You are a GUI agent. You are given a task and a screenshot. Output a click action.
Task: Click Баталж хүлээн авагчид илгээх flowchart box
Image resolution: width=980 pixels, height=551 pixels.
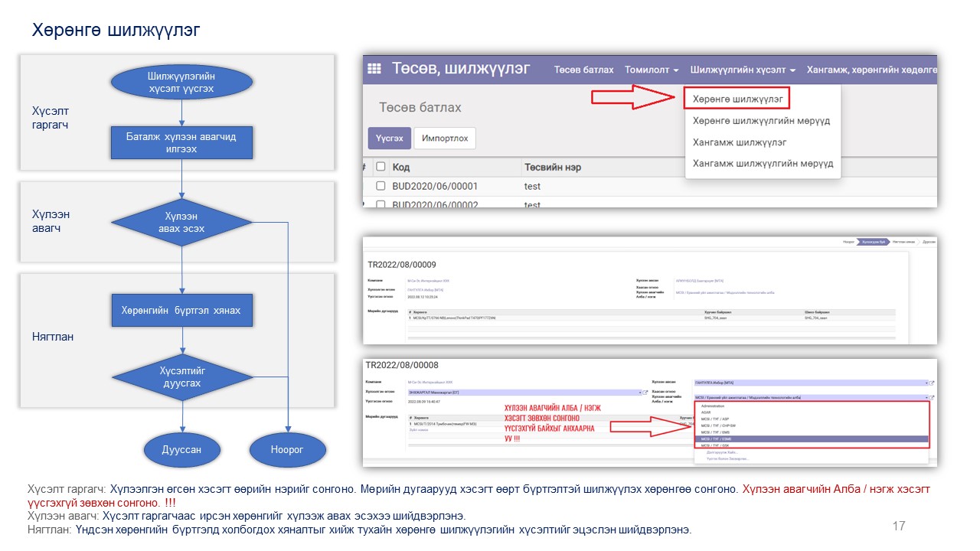[x=181, y=143]
